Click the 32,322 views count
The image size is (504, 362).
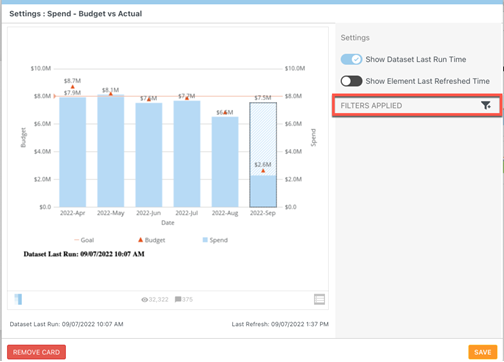pos(158,300)
